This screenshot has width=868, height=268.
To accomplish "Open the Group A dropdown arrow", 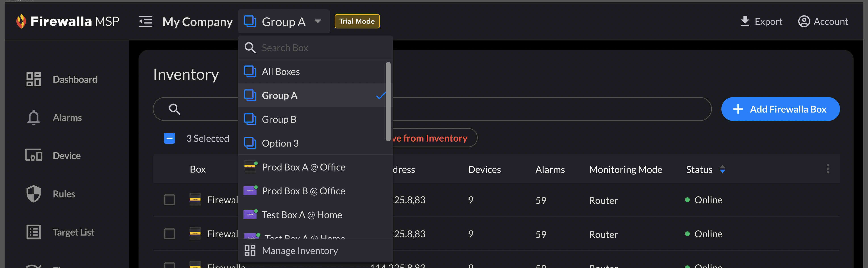I will pos(317,21).
